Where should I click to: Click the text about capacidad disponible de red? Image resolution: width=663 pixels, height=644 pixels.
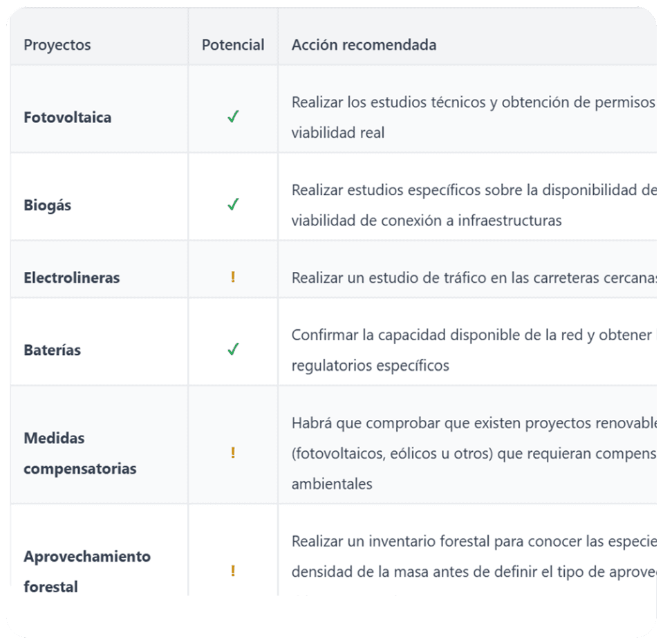473,350
